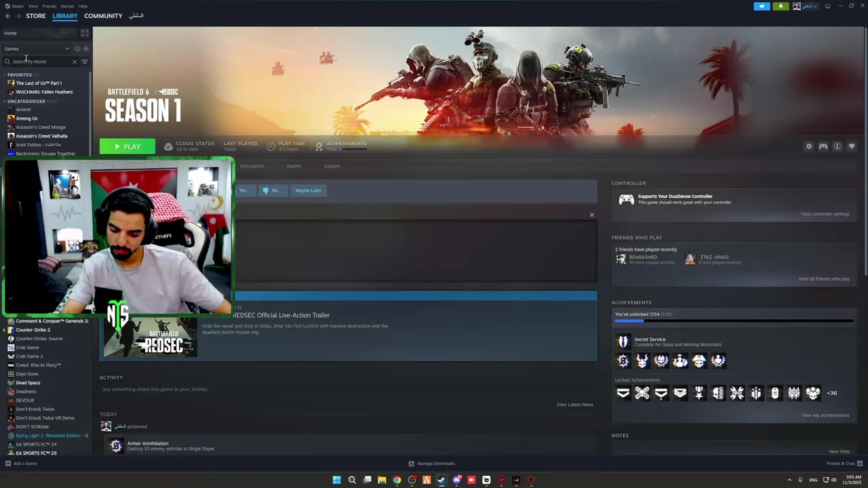Create a New Note
Viewport: 868px width, 488px height.
(x=839, y=451)
